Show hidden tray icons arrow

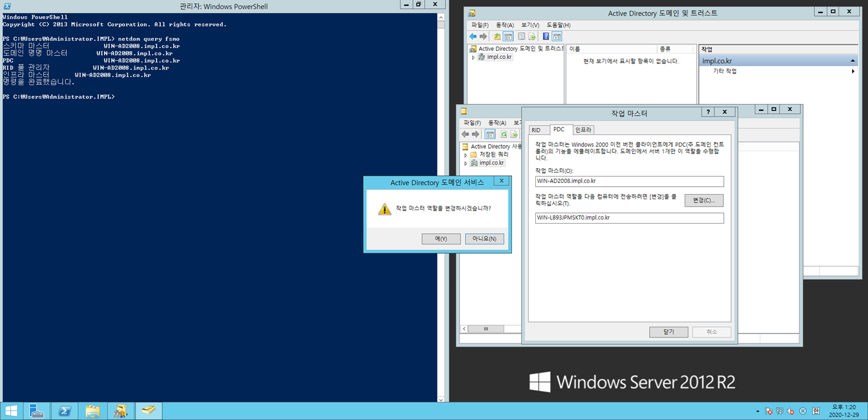(x=758, y=412)
